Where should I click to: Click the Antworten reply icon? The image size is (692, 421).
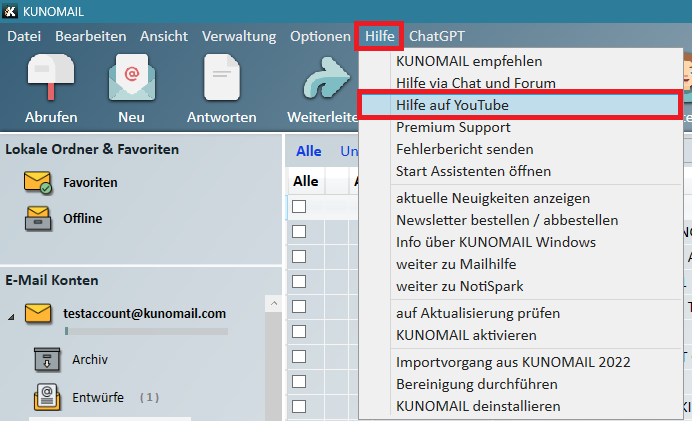coord(222,77)
